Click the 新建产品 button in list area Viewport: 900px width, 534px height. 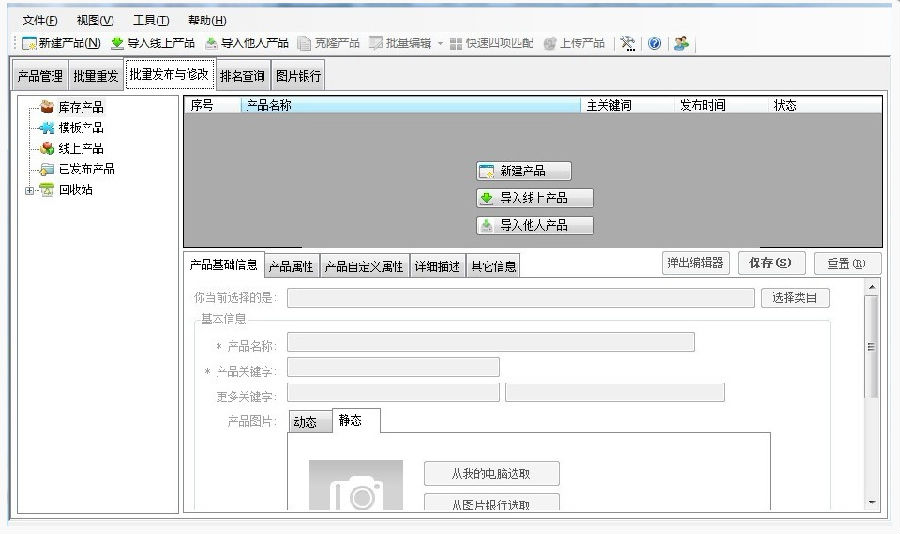pyautogui.click(x=524, y=171)
